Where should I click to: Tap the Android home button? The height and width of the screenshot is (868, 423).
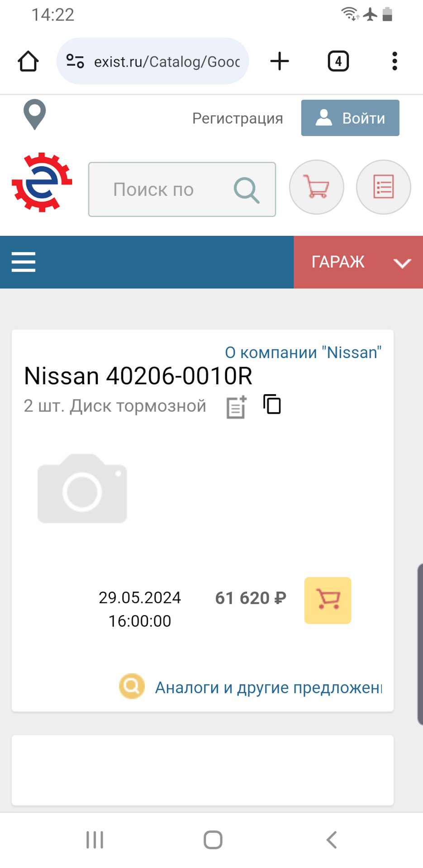coord(213,840)
